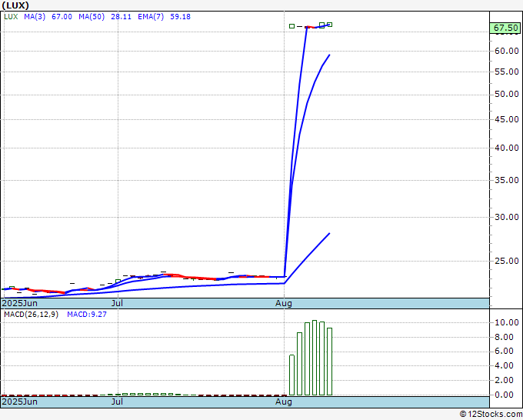This screenshot has height=420, width=523.
Task: Click Aug on the price chart date axis
Action: [284, 303]
